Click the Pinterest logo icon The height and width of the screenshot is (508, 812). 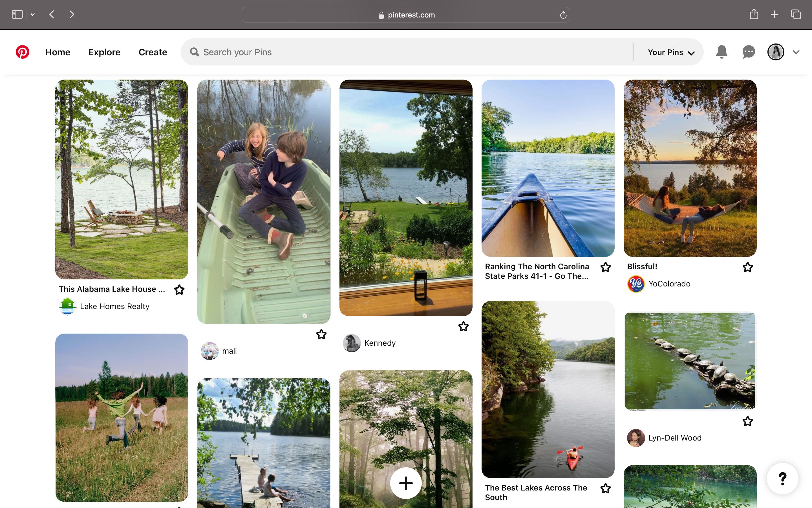coord(23,52)
